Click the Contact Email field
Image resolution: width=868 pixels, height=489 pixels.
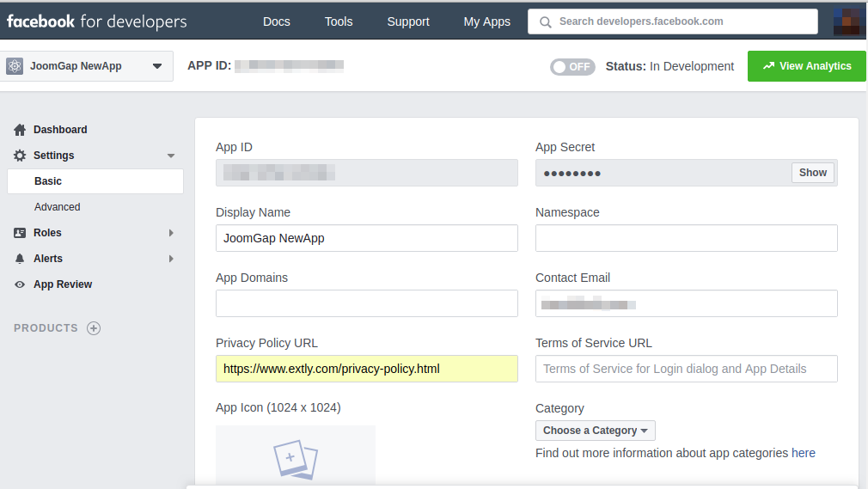click(x=687, y=303)
